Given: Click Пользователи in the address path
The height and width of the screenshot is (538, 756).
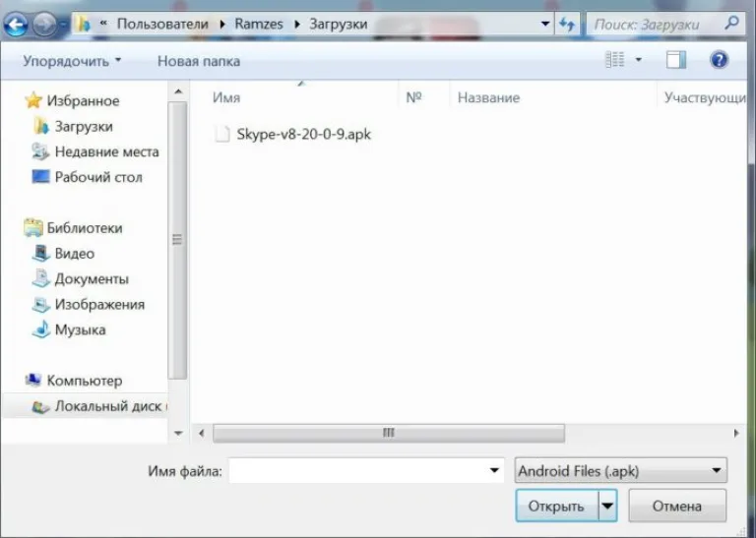Looking at the screenshot, I should pos(162,24).
